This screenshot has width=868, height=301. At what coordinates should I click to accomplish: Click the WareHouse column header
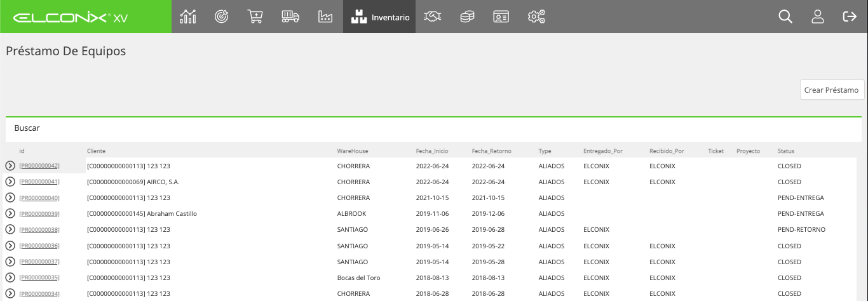pyautogui.click(x=353, y=151)
